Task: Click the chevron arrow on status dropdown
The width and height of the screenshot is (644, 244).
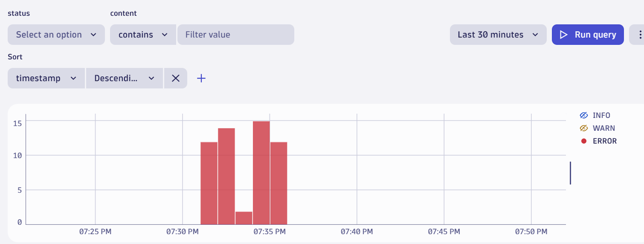Action: [94, 35]
